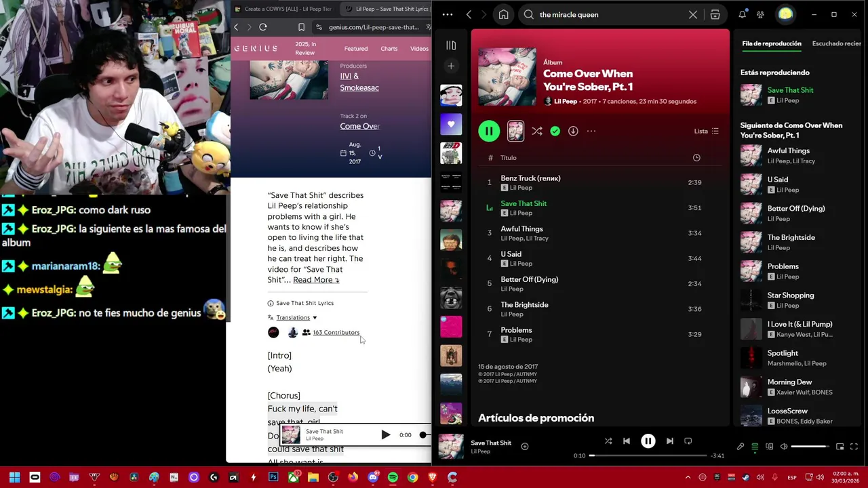Clear the Spotify search field

pos(693,14)
